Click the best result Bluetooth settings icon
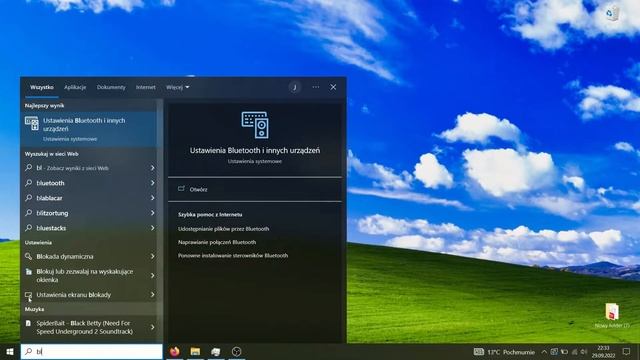This screenshot has width=640, height=360. pyautogui.click(x=32, y=124)
